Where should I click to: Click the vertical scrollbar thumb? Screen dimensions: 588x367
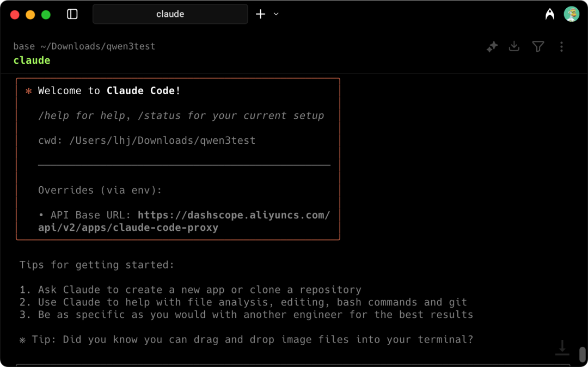[582, 354]
